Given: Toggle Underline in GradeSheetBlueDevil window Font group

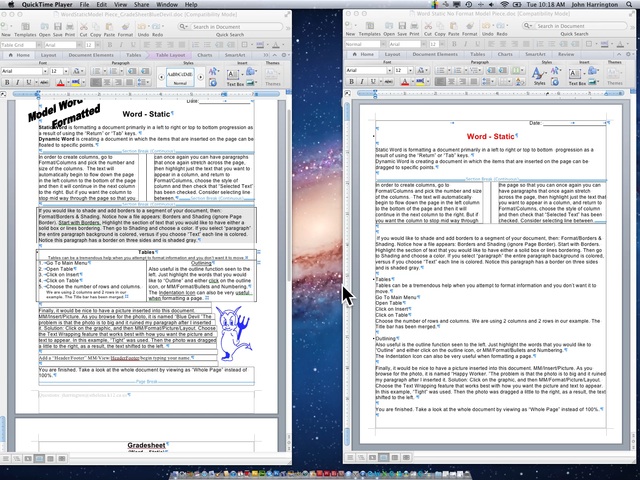Looking at the screenshot, I should tap(29, 82).
